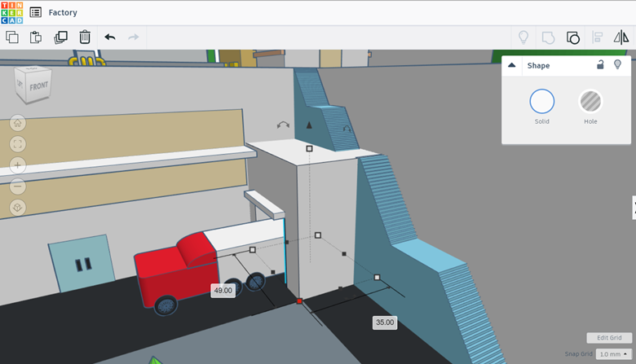Click the red corner resize handle

pyautogui.click(x=299, y=300)
